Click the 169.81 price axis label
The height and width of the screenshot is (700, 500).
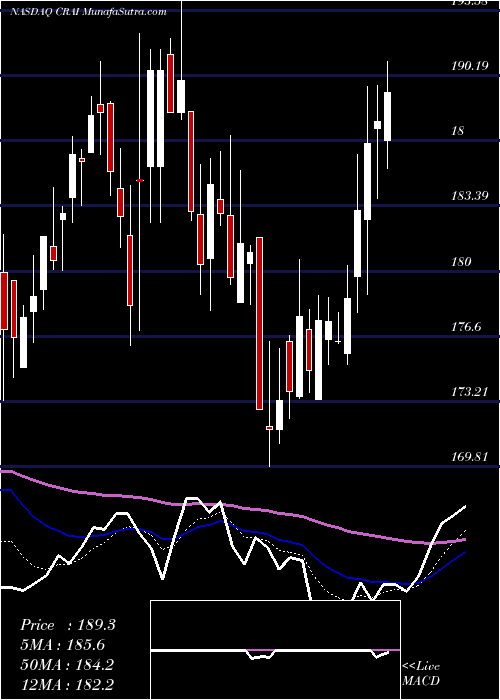point(469,456)
